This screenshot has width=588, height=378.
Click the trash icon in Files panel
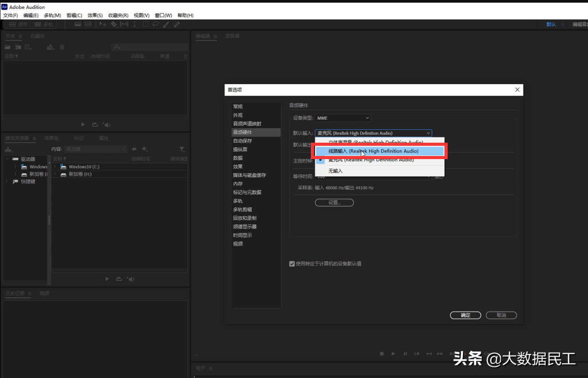[62, 47]
